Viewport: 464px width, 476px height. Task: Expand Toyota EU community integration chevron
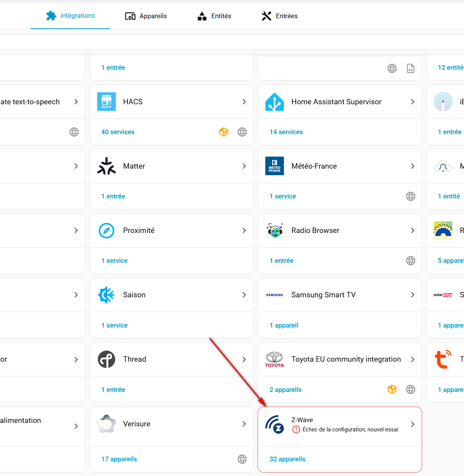pyautogui.click(x=412, y=359)
